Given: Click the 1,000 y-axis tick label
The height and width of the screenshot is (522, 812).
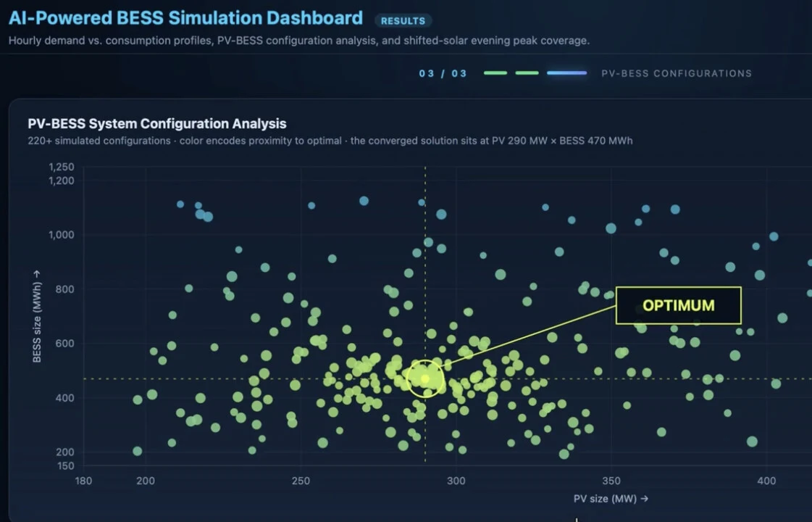Looking at the screenshot, I should point(61,235).
